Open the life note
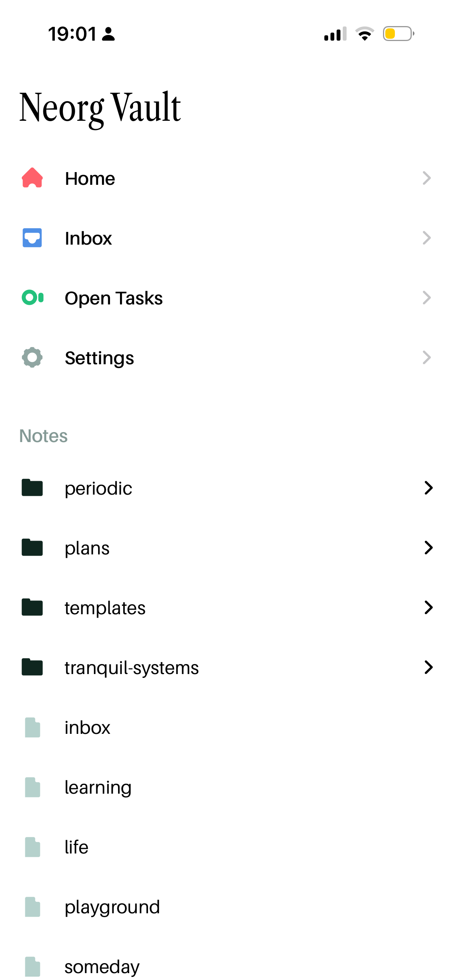The image size is (452, 980). (x=226, y=847)
